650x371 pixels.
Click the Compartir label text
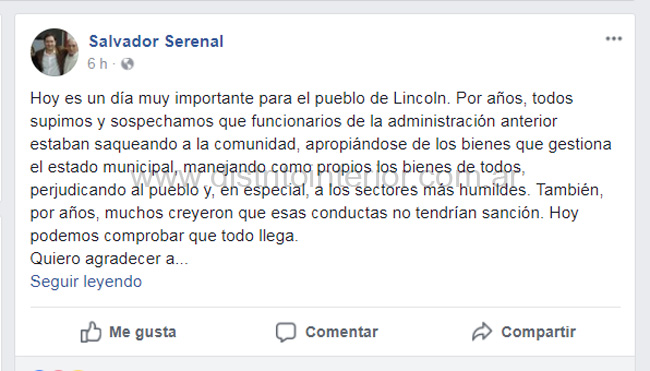538,332
